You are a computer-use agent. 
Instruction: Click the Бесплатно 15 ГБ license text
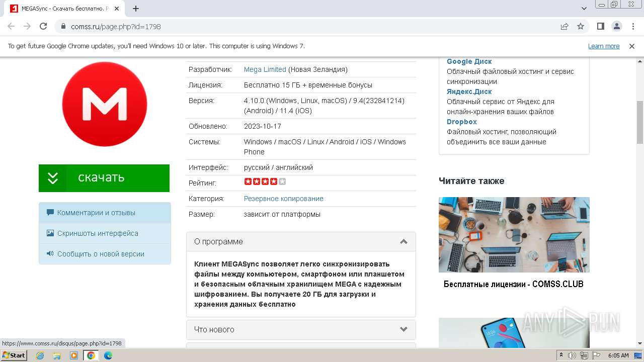[x=308, y=85]
